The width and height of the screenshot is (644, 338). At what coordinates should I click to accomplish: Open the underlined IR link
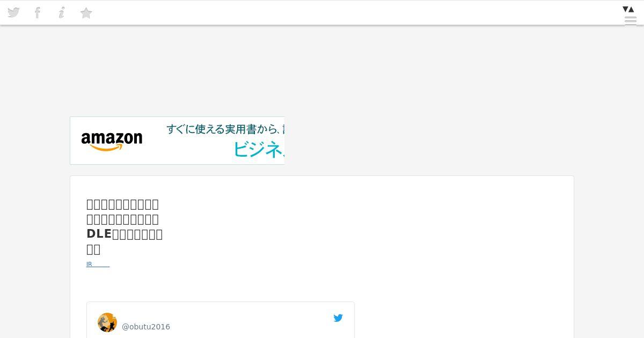[98, 264]
